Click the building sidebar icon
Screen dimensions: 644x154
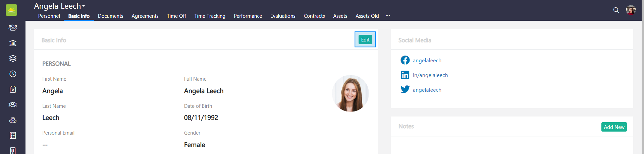pyautogui.click(x=13, y=150)
